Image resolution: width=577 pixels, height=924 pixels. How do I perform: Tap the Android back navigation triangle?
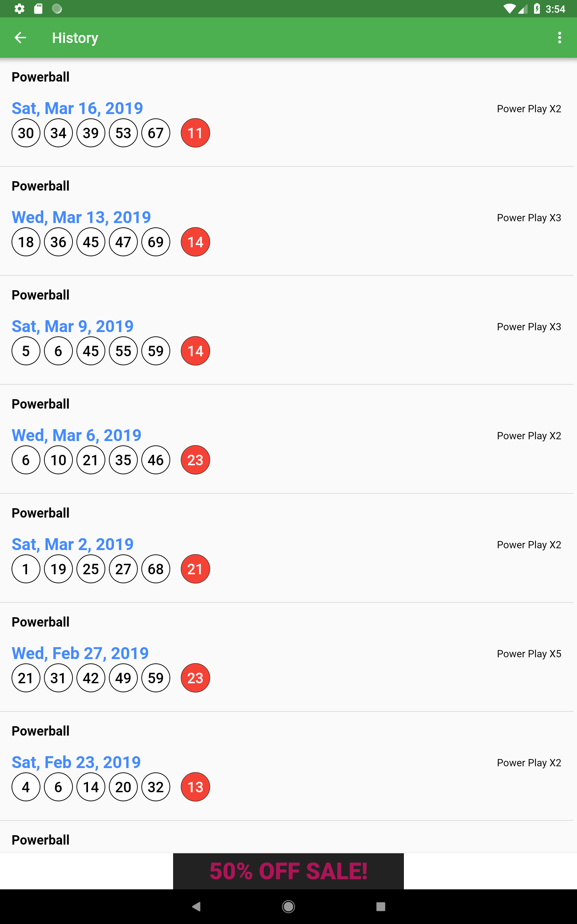pos(196,906)
